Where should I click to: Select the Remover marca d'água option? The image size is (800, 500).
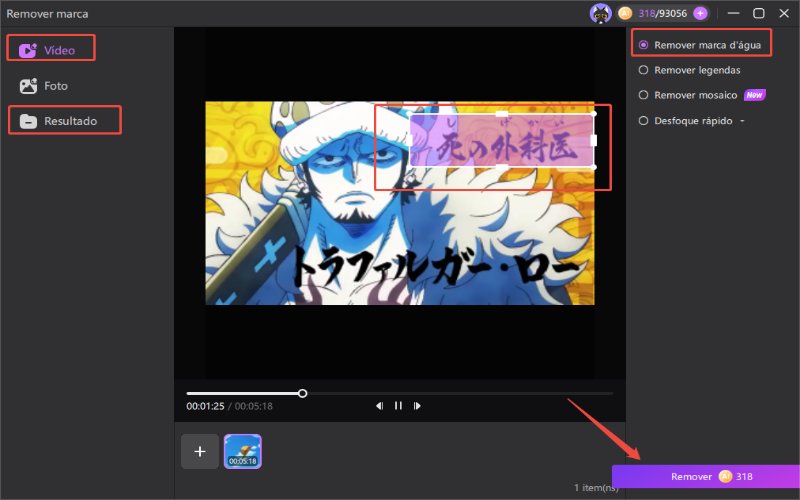[x=701, y=45]
